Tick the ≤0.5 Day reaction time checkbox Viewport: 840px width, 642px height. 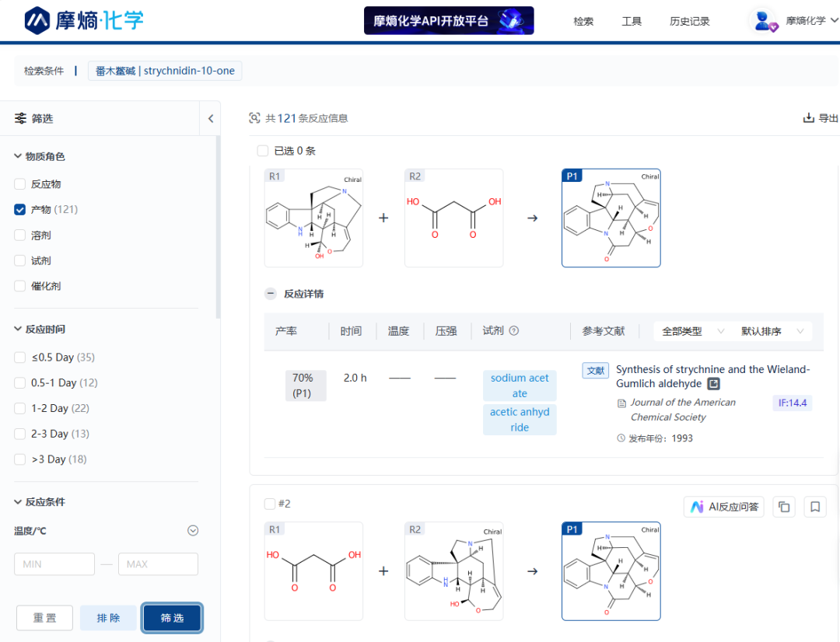[x=20, y=358]
